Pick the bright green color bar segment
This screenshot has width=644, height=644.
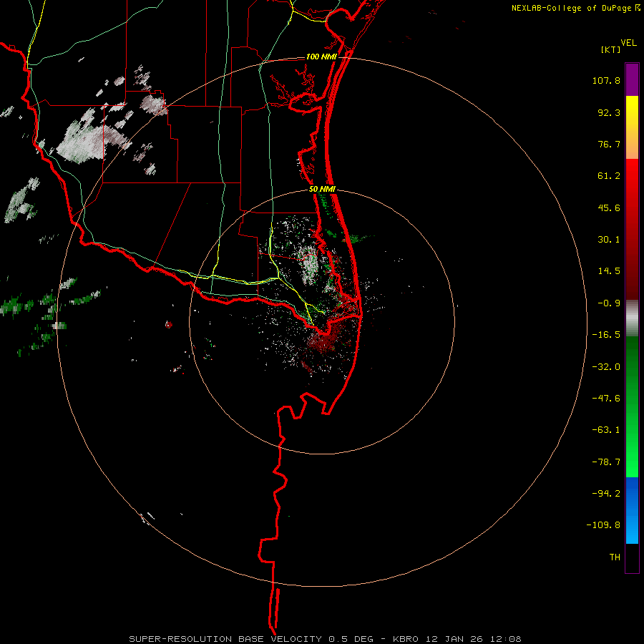pos(632,406)
